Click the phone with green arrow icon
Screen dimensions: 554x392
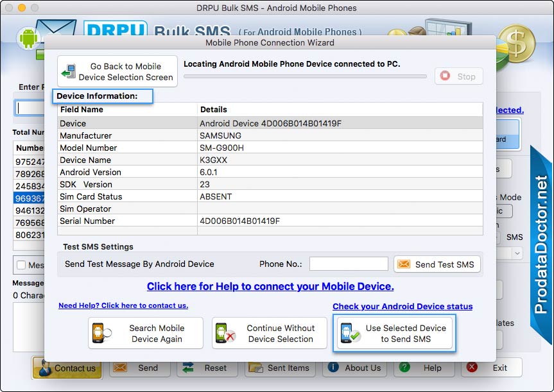click(69, 71)
